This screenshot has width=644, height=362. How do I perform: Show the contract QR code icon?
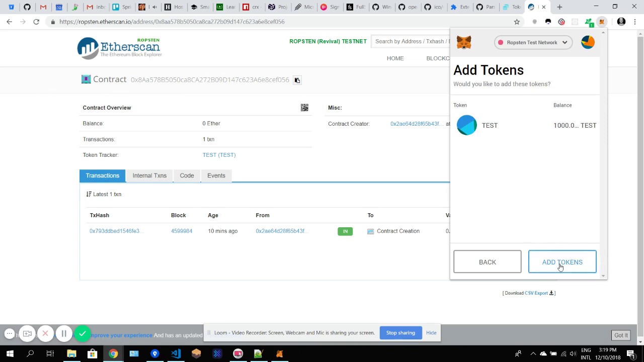[304, 108]
